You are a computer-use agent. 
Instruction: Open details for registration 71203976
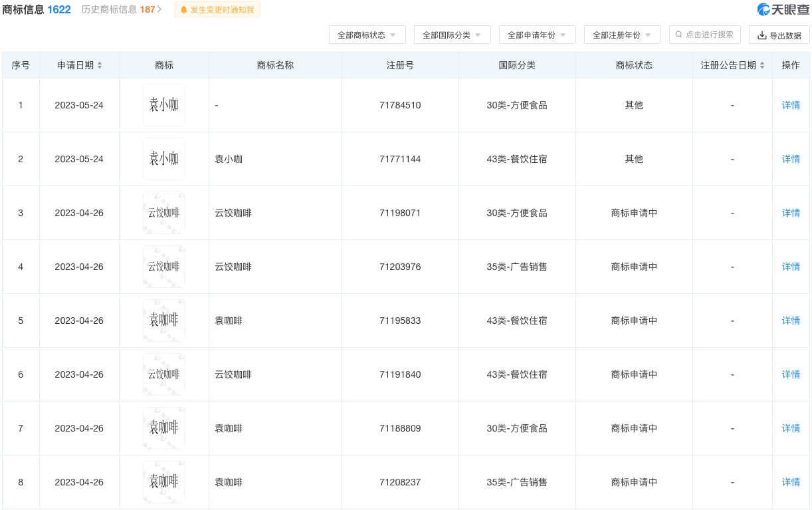pyautogui.click(x=791, y=267)
